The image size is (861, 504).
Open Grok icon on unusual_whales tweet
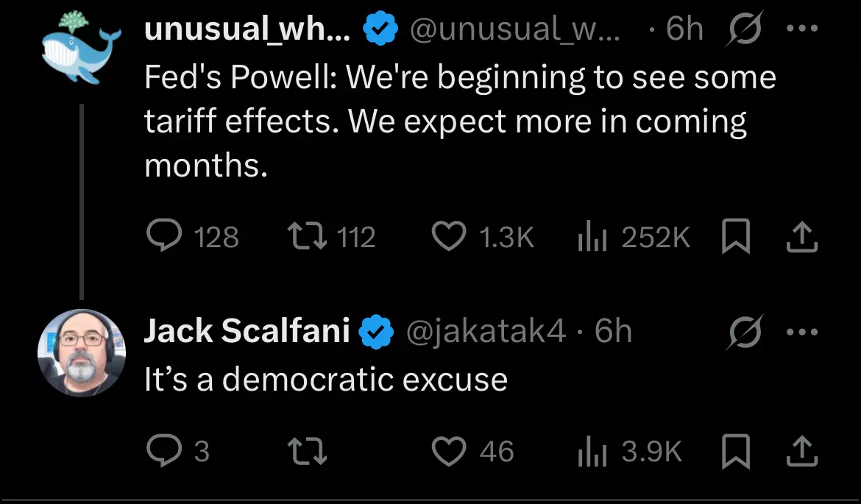tap(744, 29)
